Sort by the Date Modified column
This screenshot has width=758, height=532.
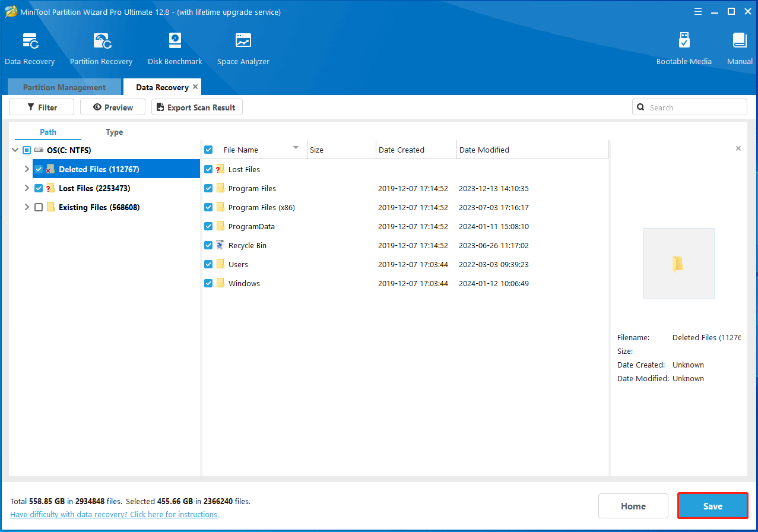[x=532, y=150]
